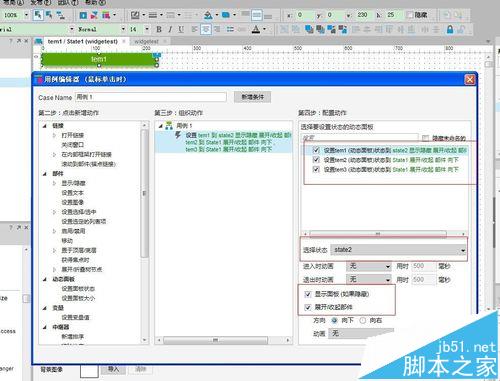The width and height of the screenshot is (500, 381).
Task: Select the green tem1 widget on canvas
Action: [x=99, y=59]
